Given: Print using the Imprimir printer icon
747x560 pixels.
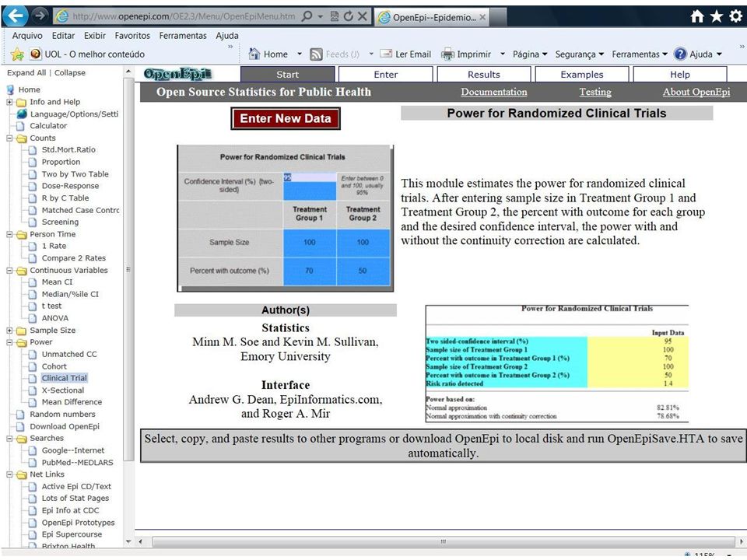Looking at the screenshot, I should [x=447, y=54].
